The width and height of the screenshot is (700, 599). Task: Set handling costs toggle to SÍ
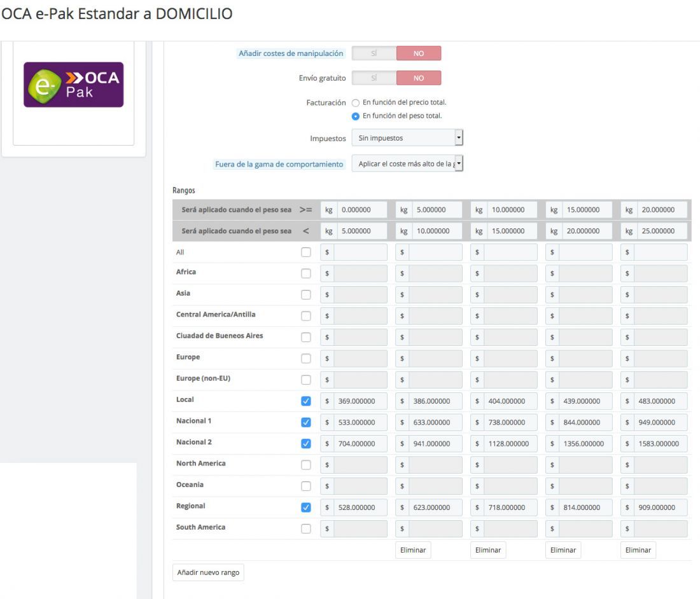[x=374, y=53]
